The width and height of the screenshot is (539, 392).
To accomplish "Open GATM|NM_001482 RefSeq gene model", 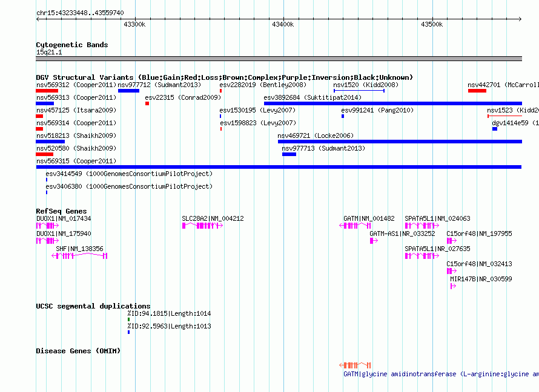I will (x=355, y=226).
